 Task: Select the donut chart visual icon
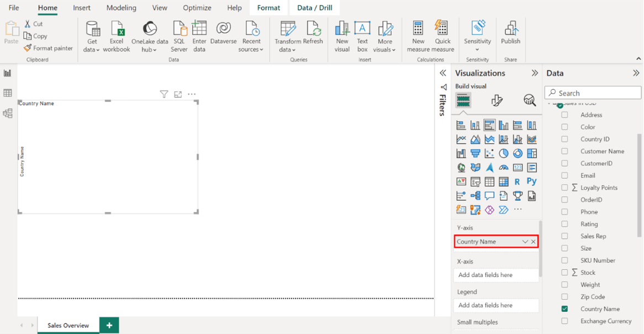[x=518, y=153]
